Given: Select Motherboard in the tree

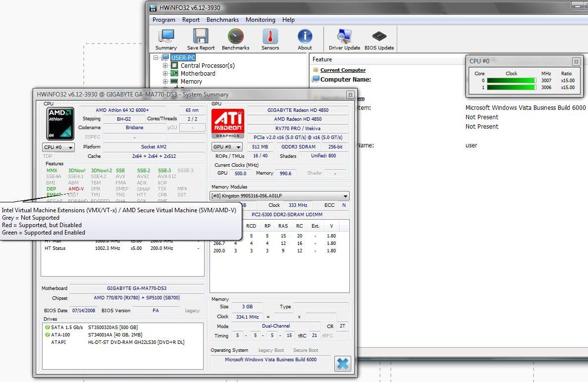Looking at the screenshot, I should coord(198,73).
